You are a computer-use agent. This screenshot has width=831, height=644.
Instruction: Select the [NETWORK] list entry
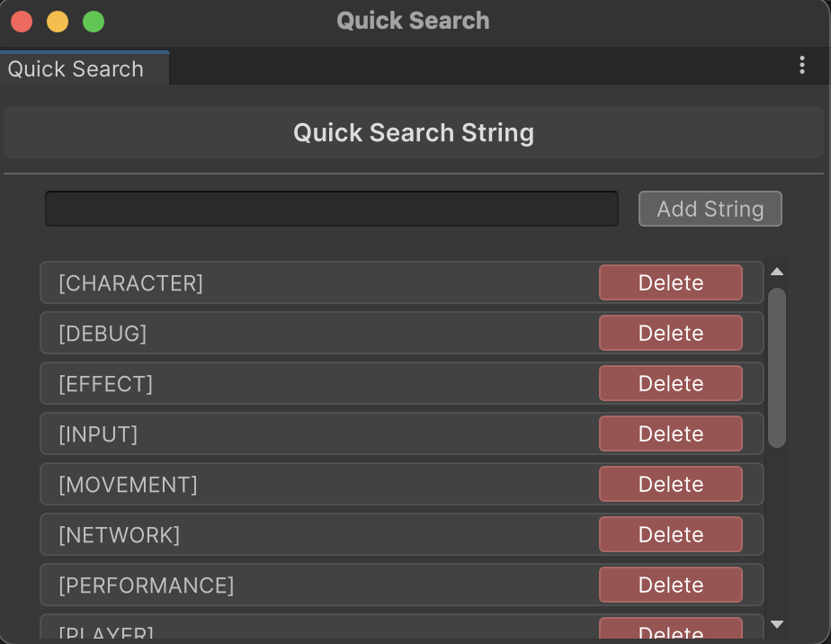(x=270, y=534)
